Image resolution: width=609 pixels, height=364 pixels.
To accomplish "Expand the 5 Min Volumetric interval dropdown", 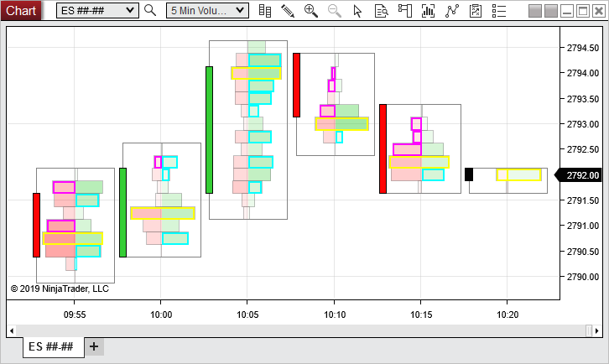I will point(207,10).
